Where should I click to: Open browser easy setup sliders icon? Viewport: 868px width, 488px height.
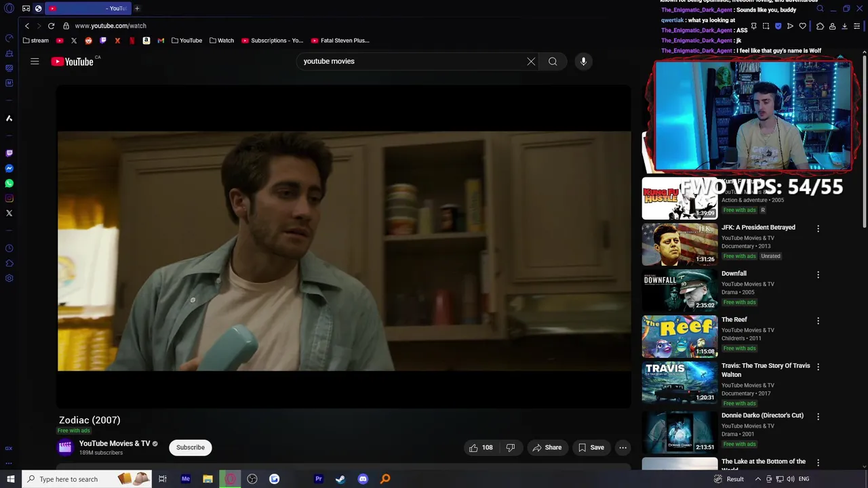[857, 26]
